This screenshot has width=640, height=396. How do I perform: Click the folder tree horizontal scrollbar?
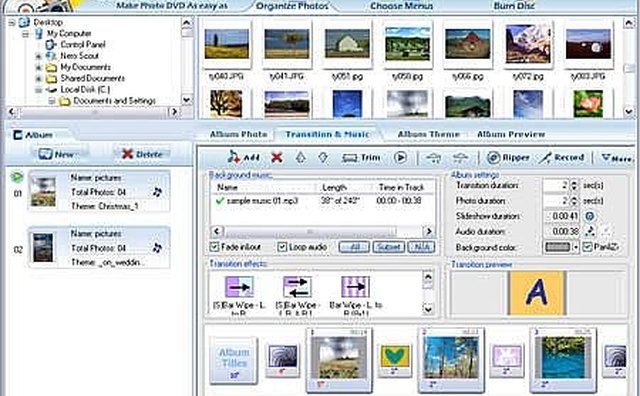[x=95, y=111]
